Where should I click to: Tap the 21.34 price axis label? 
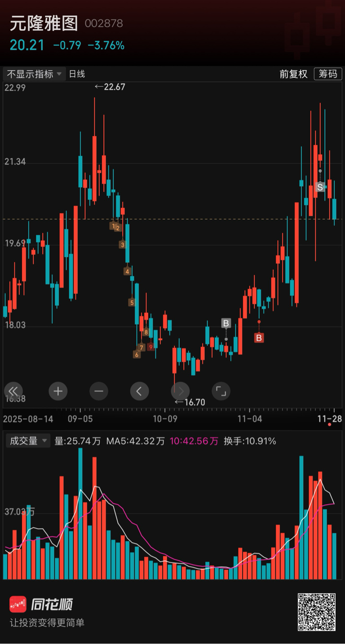point(15,162)
